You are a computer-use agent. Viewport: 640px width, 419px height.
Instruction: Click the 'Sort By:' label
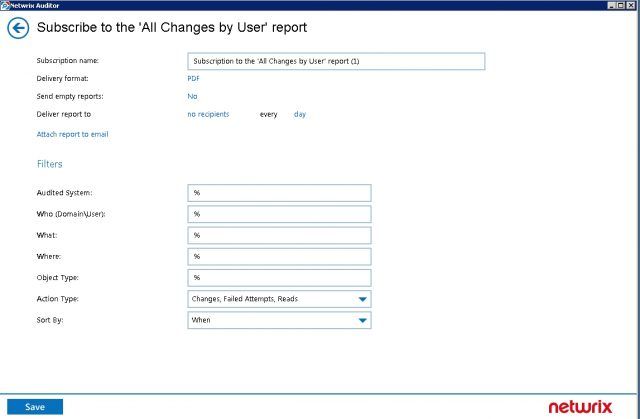click(x=50, y=320)
